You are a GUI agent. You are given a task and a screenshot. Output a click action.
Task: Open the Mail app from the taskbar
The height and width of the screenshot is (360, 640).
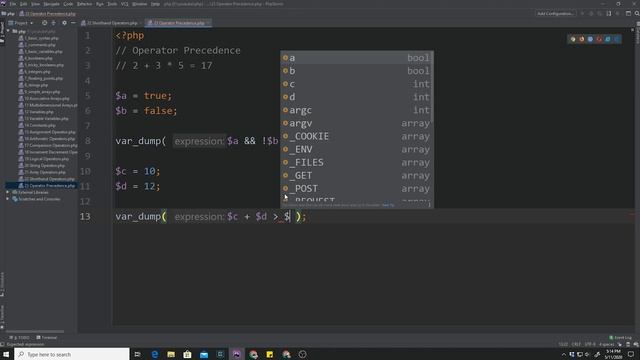[x=204, y=354]
